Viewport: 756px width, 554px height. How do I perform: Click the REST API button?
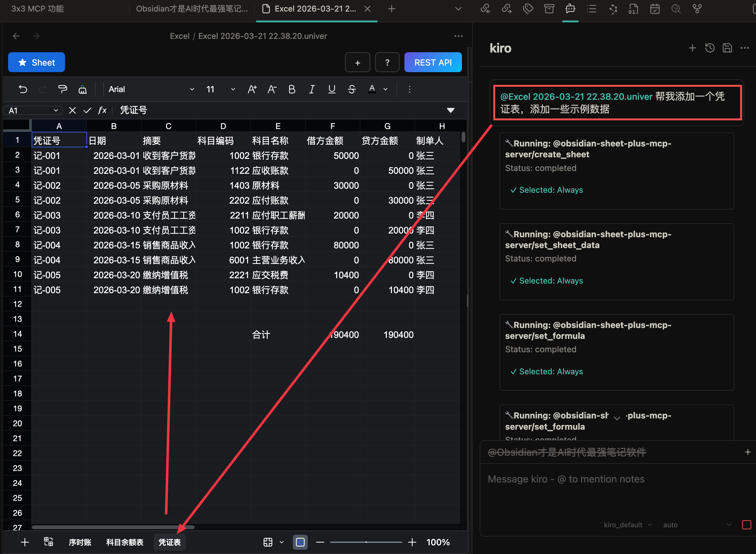tap(432, 62)
